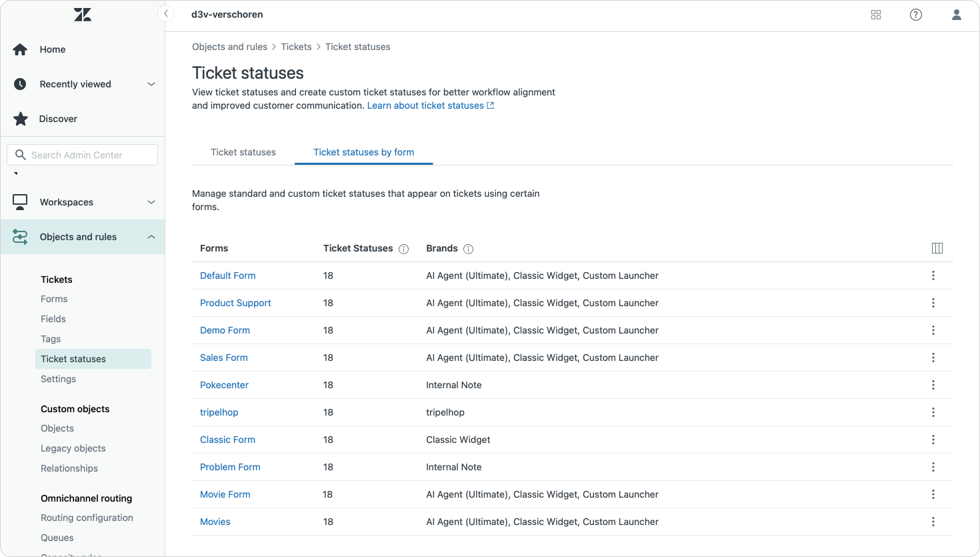Open options menu for Default Form row
The image size is (980, 557).
tap(933, 275)
